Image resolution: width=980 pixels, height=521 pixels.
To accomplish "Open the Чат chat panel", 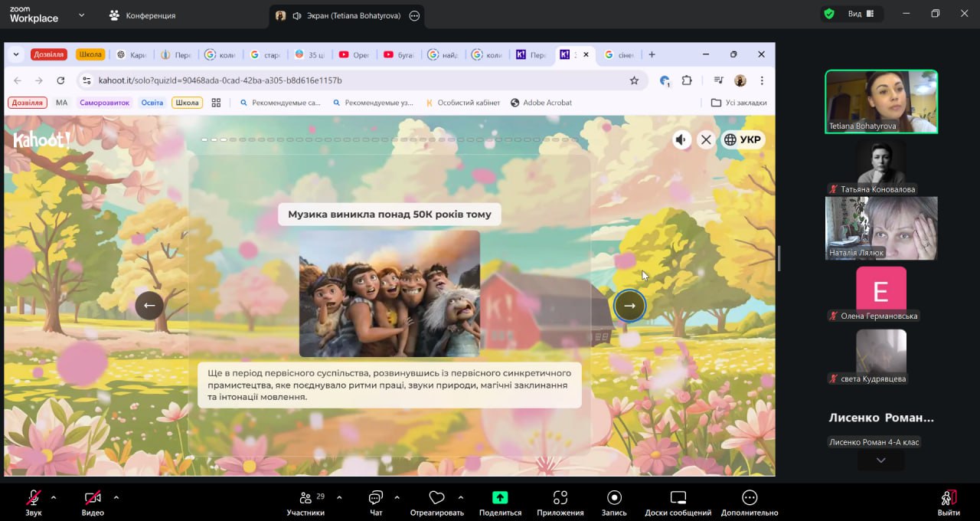I will coord(376,498).
